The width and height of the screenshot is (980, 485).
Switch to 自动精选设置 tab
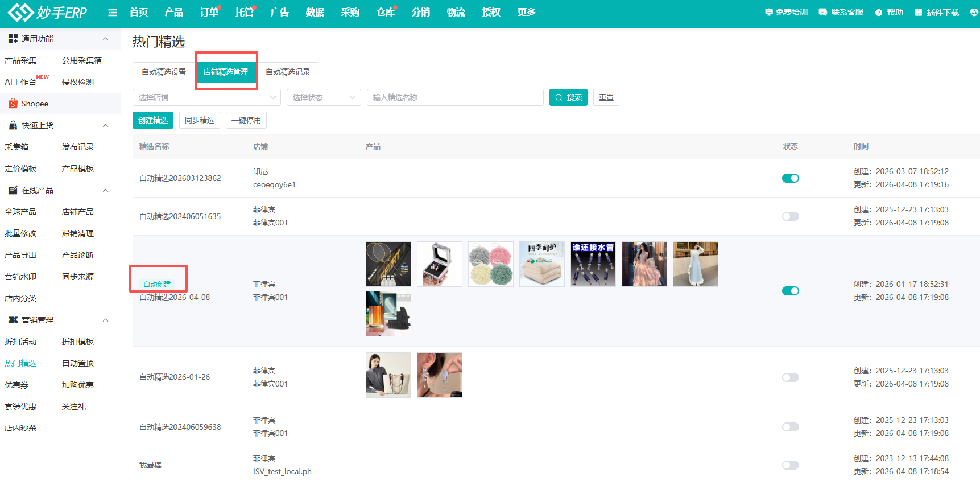[x=164, y=72]
